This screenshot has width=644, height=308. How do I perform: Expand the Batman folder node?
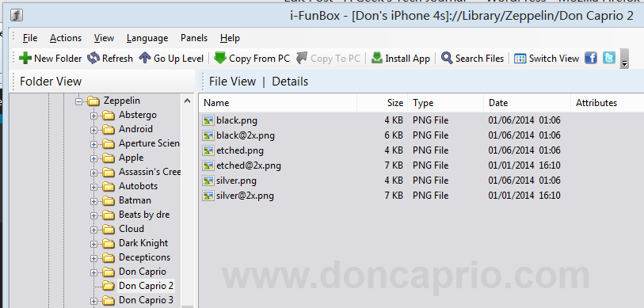(94, 201)
